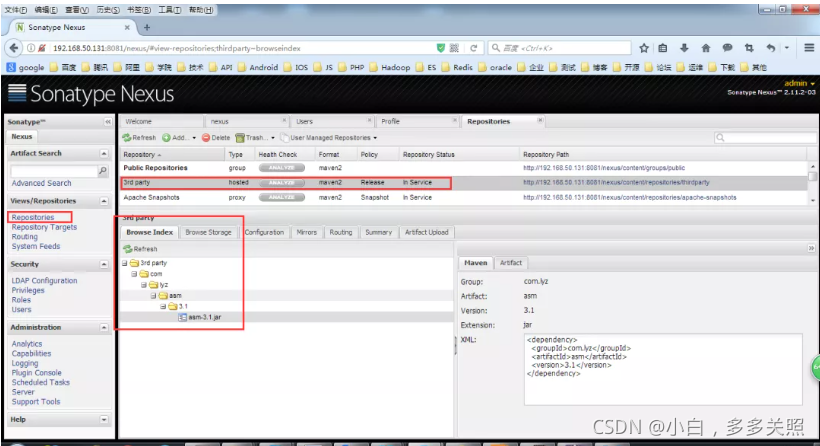The image size is (820, 446).
Task: Click the artifact search magnifier icon
Action: pyautogui.click(x=103, y=170)
